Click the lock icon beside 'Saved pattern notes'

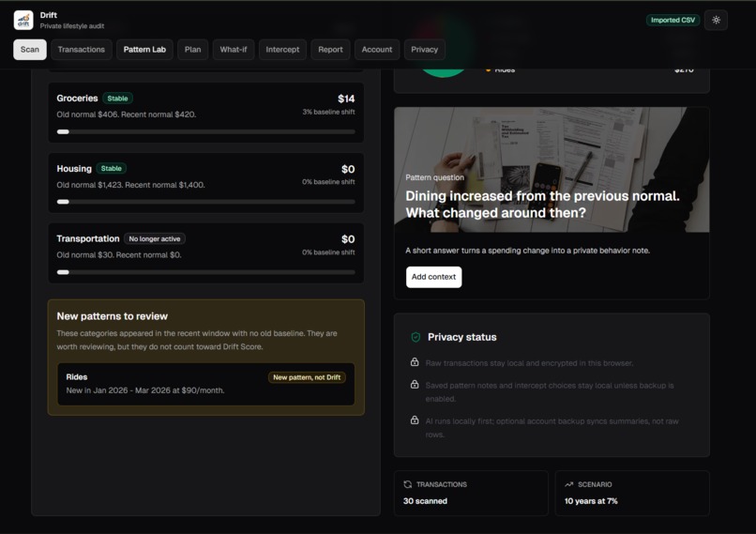415,384
